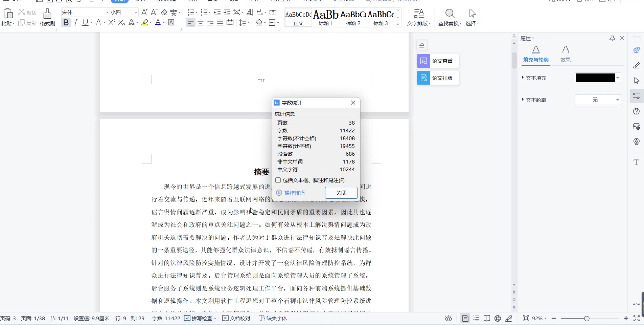Open the font size 小四 dropdown
Image resolution: width=644 pixels, height=325 pixels.
[136, 13]
